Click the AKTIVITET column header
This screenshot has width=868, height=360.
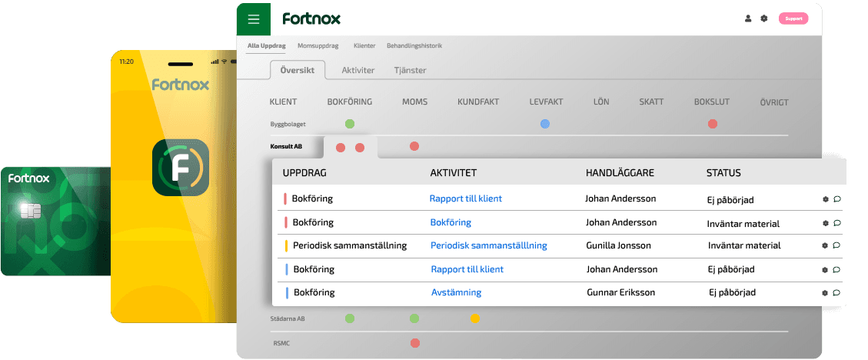point(454,173)
